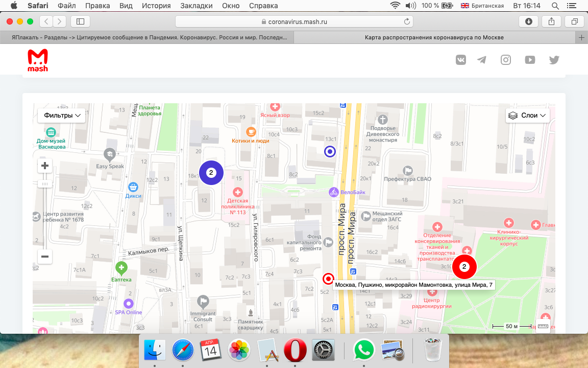Click the Клинико-хирургический корпус label
Screen dimensions: 588x368
(x=509, y=238)
